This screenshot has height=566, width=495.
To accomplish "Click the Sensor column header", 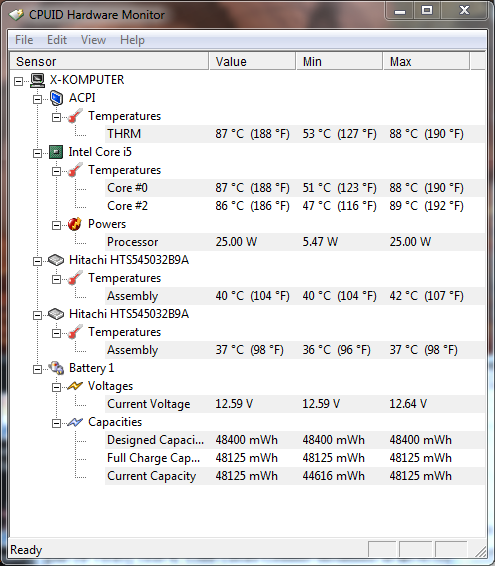I will click(x=109, y=61).
